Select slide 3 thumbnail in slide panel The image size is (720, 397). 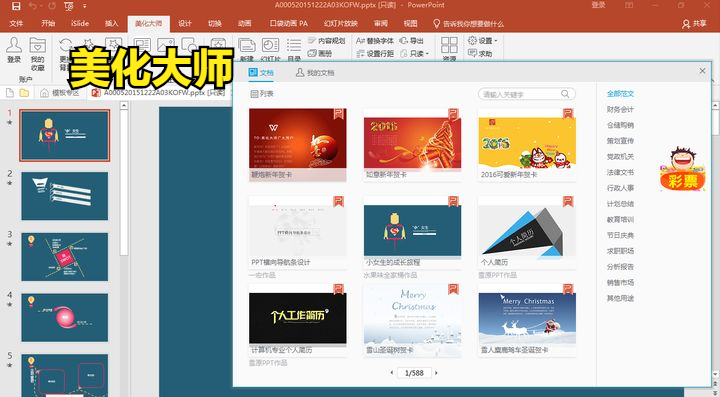click(65, 257)
